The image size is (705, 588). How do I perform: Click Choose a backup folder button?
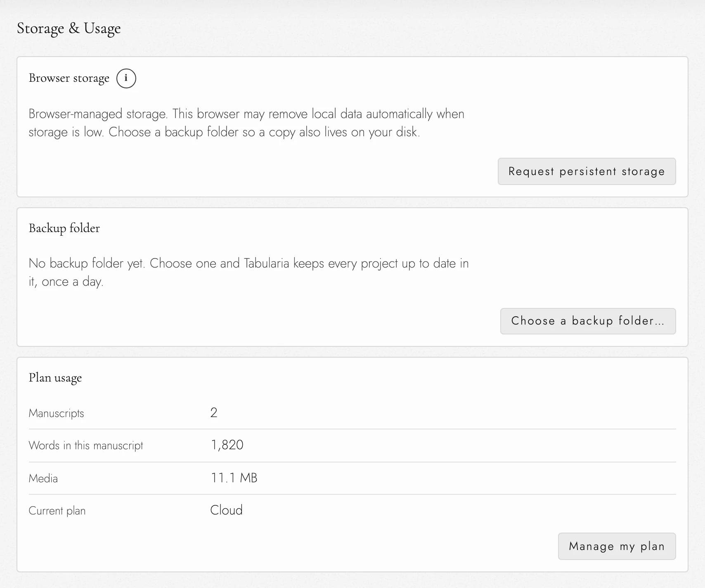[588, 321]
